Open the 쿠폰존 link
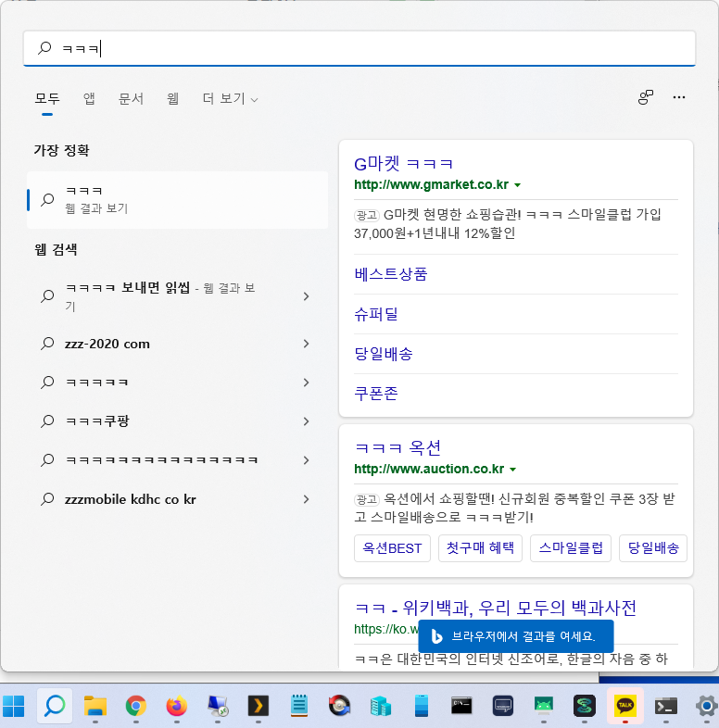This screenshot has height=728, width=719. [376, 394]
